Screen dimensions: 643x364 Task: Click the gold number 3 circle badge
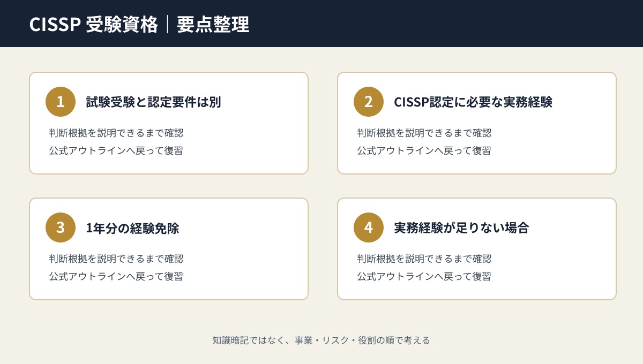pyautogui.click(x=61, y=227)
